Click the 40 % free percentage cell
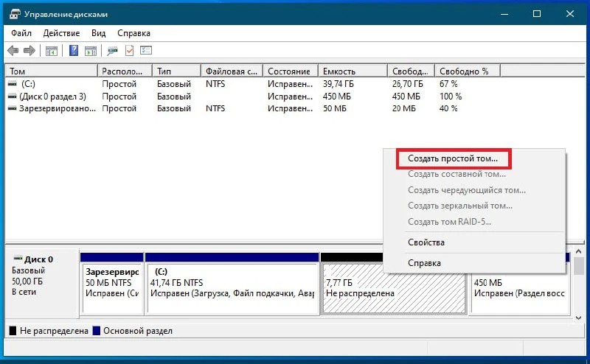 (x=448, y=108)
